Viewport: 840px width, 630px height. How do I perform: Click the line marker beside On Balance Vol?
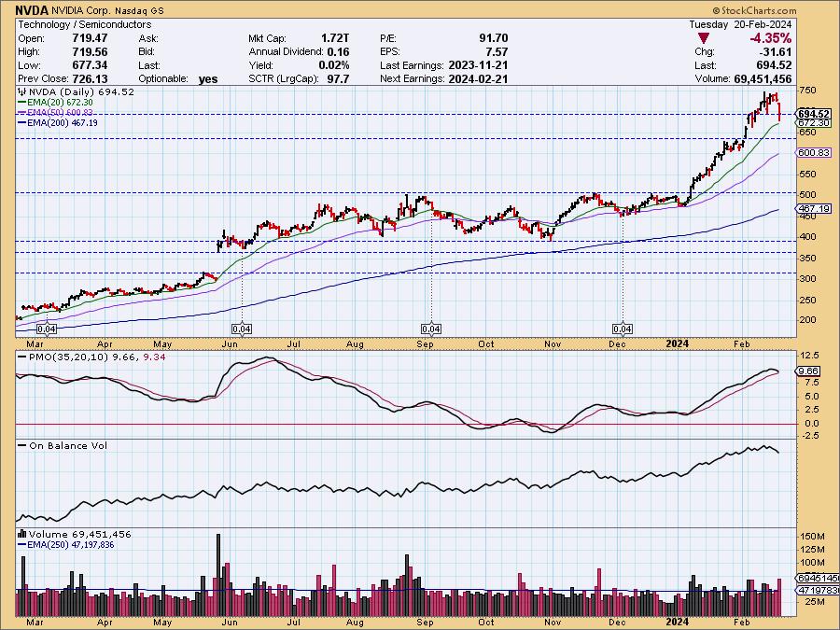[22, 446]
